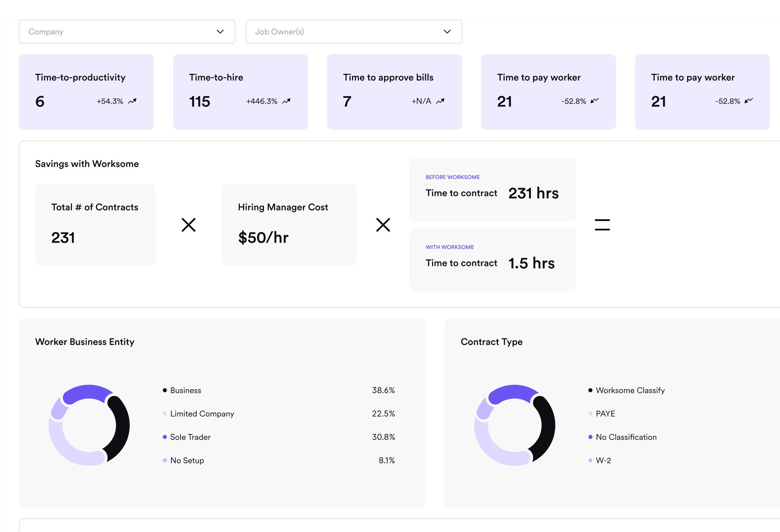Viewport: 780px width, 532px height.
Task: Click the 231 hrs value
Action: 533,193
